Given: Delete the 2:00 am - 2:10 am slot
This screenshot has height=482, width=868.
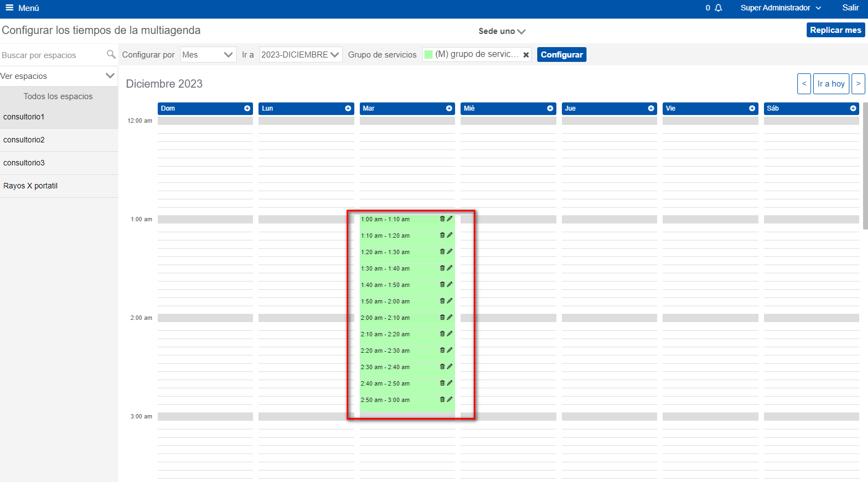Looking at the screenshot, I should 442,317.
